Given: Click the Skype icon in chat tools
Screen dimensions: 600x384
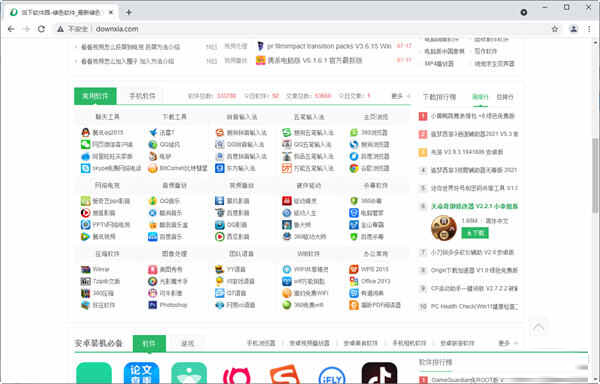Looking at the screenshot, I should click(x=85, y=168).
